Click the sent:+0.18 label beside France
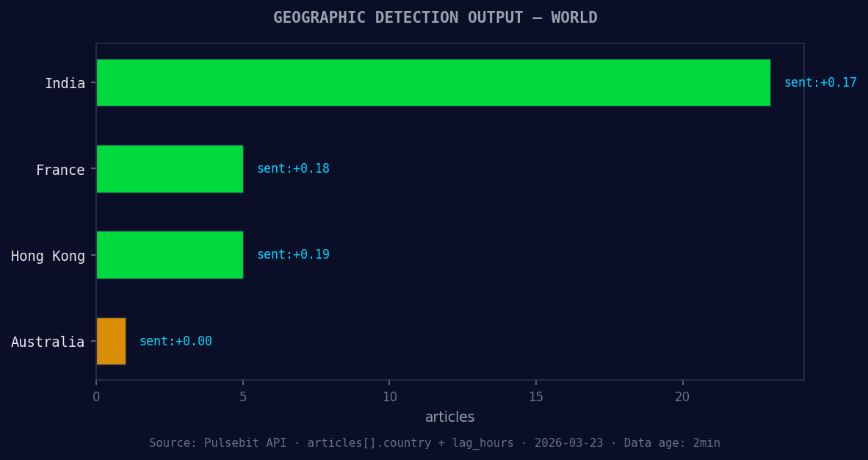868x460 pixels. pyautogui.click(x=293, y=168)
